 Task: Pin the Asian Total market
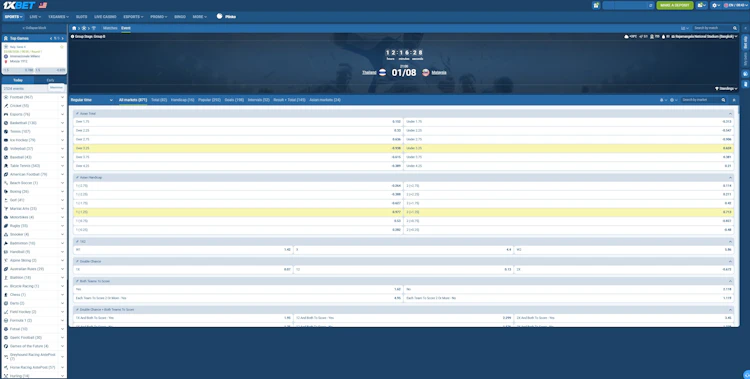coord(77,113)
